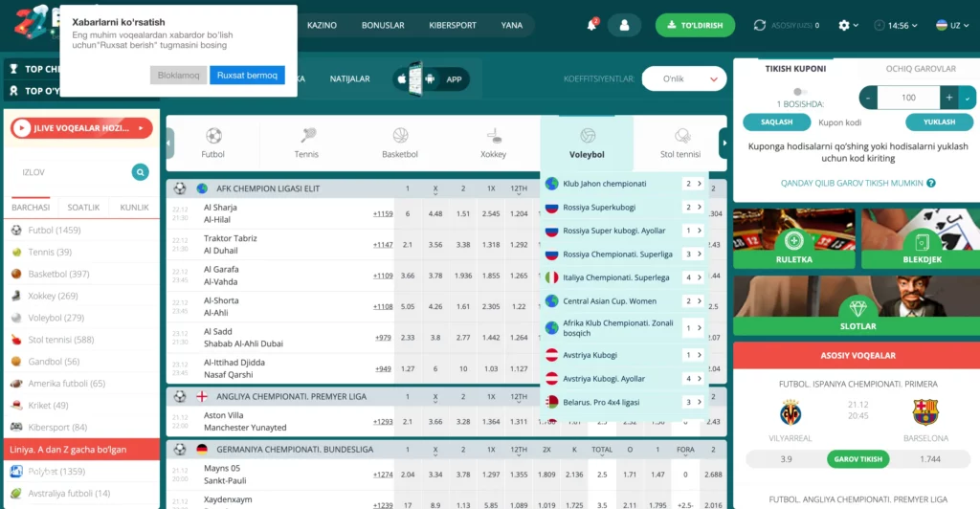Screen dimensions: 980x509
Task: Select the Xokkey sport icon tab
Action: click(493, 143)
